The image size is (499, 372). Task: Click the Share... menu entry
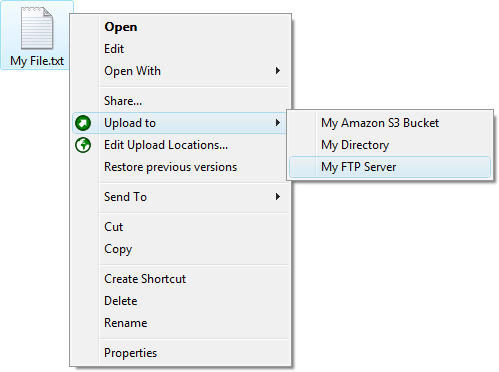click(123, 101)
